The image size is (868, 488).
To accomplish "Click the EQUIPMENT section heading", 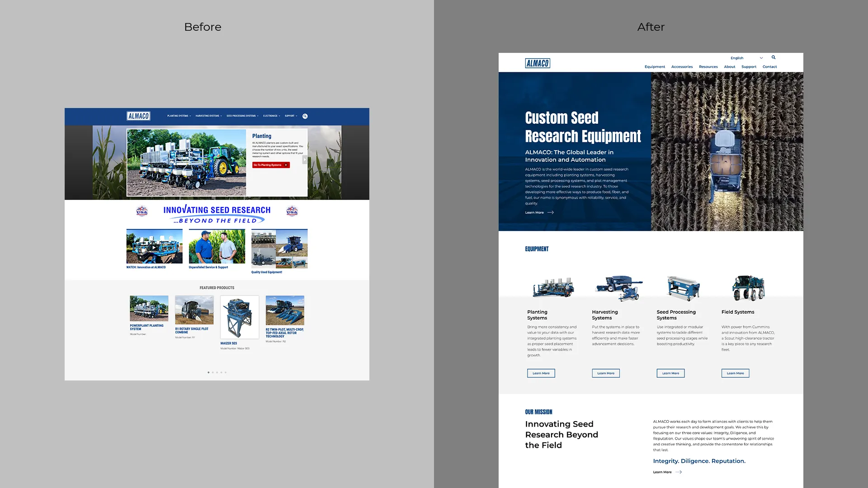I will [537, 249].
